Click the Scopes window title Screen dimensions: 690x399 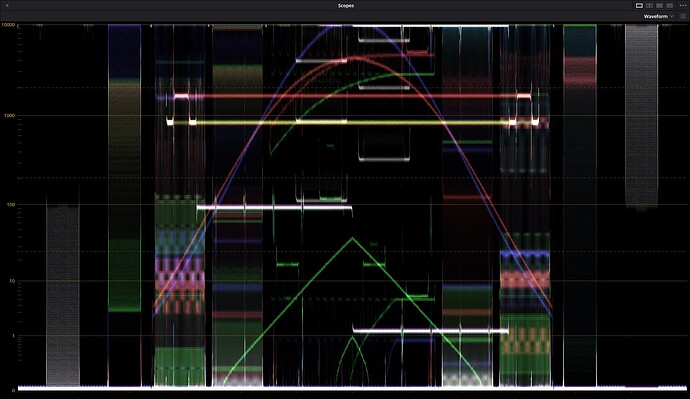pos(345,6)
